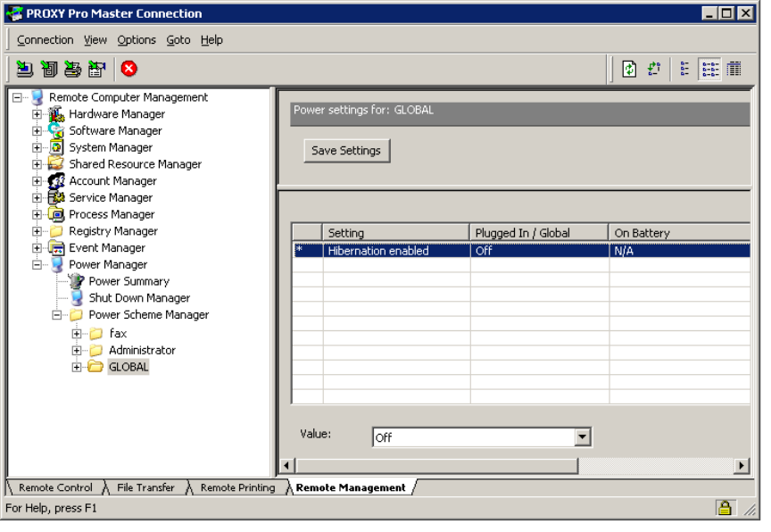Click the Save Settings button
771x532 pixels.
(346, 151)
